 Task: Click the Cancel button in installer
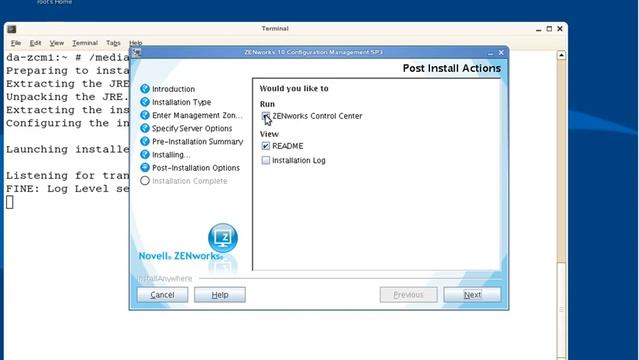click(162, 295)
